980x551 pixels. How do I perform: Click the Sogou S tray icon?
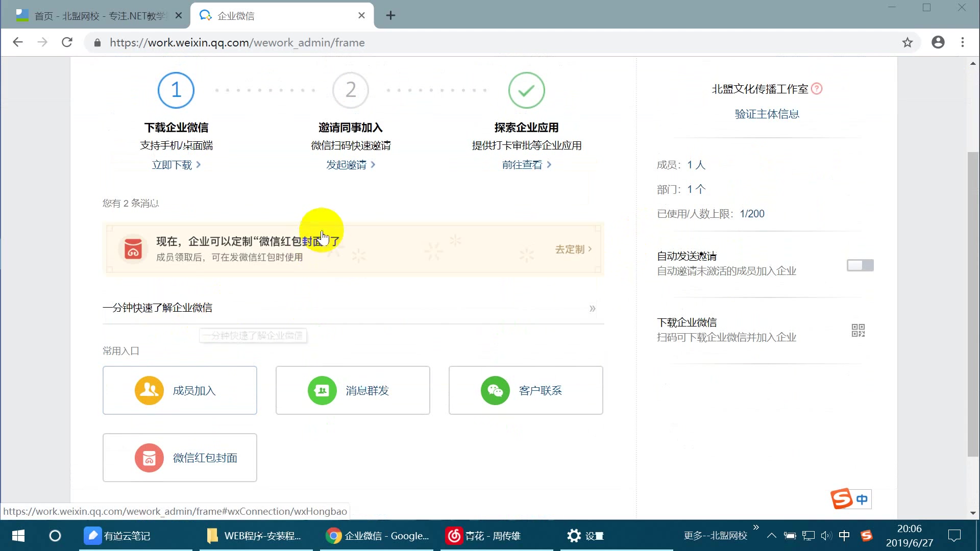tap(866, 536)
